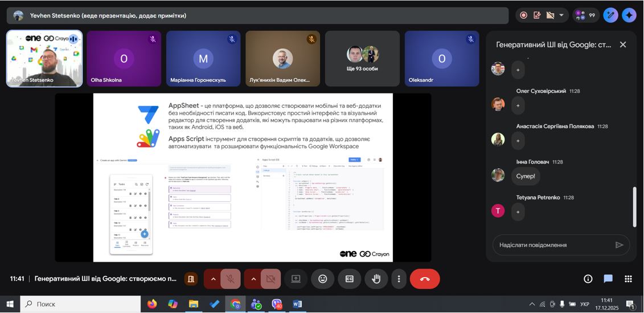644x313 pixels.
Task: Toggle the muted microphone button
Action: (231, 279)
